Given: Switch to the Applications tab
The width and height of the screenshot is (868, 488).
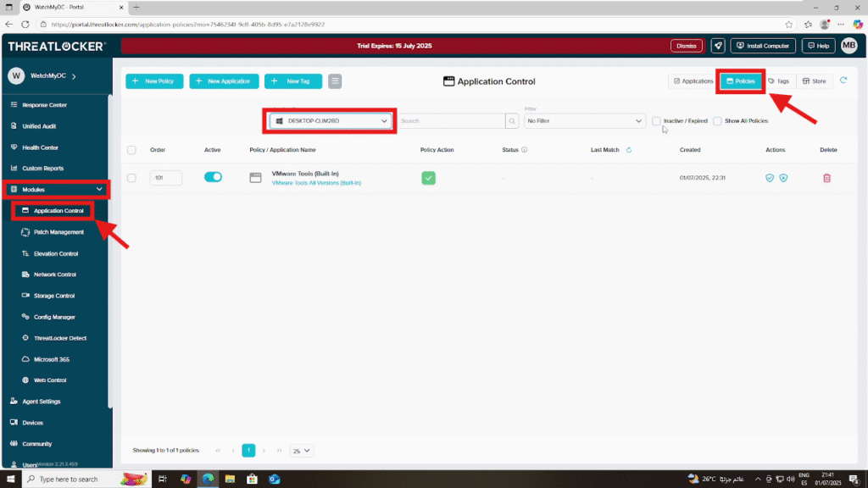Looking at the screenshot, I should point(693,81).
